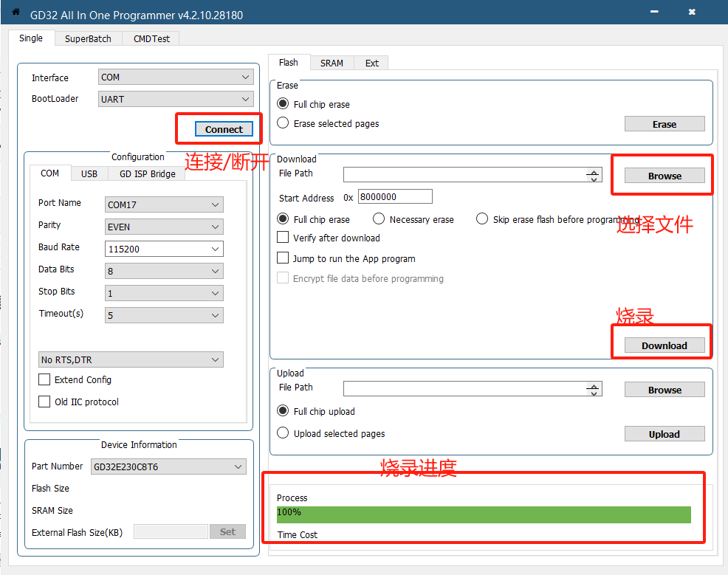This screenshot has height=575, width=728.
Task: Open the Timeout(s) dropdown
Action: [164, 316]
